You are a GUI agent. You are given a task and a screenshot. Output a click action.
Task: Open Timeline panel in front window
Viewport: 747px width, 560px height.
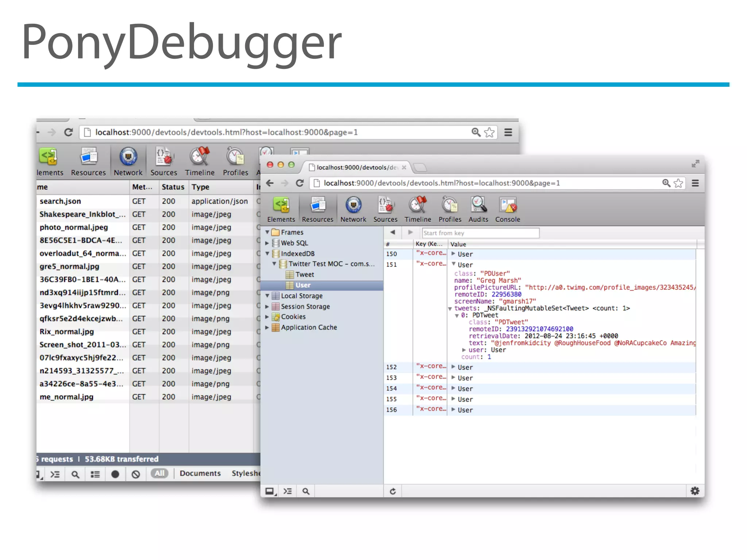coord(418,210)
